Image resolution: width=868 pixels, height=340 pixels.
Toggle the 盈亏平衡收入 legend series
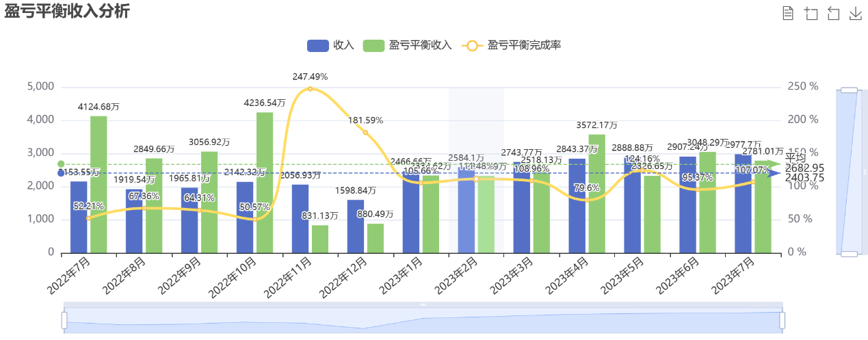[x=408, y=45]
